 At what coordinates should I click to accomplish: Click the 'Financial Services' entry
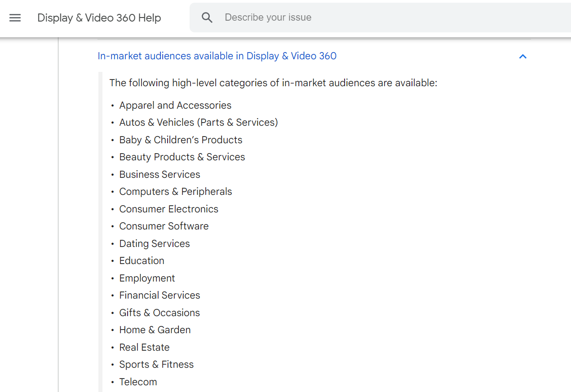point(159,295)
